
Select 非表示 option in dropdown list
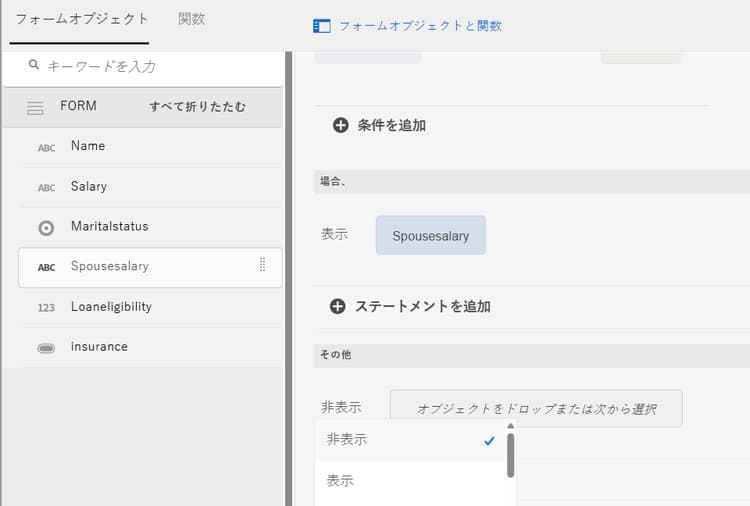[x=410, y=440]
